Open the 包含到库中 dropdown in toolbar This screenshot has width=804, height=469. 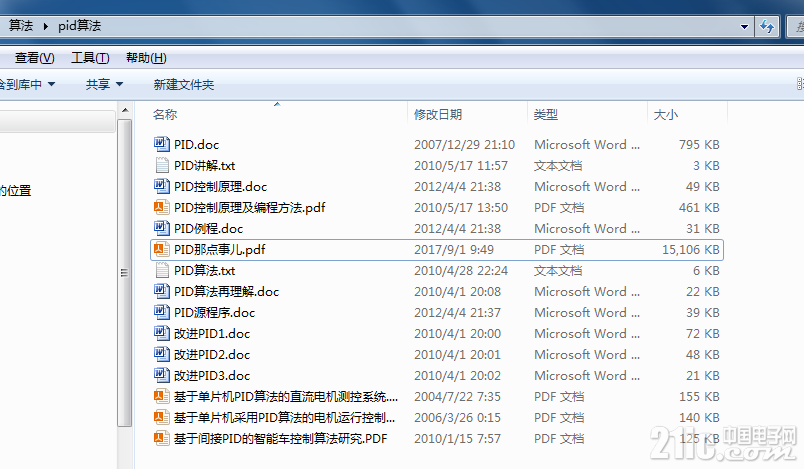click(x=27, y=84)
